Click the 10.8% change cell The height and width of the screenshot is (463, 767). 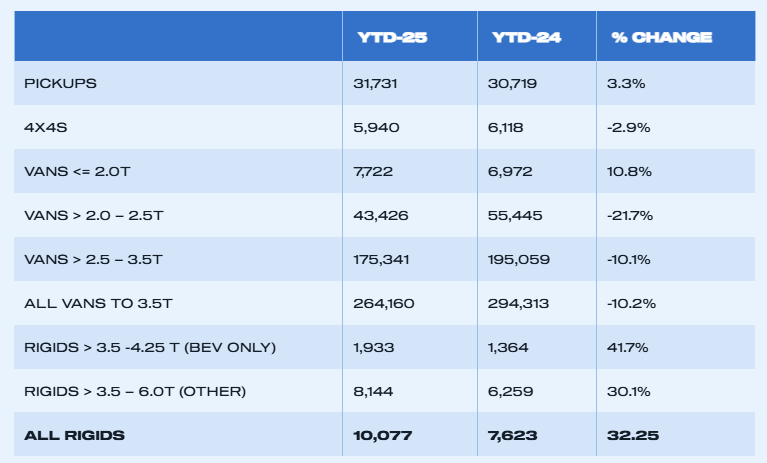629,171
